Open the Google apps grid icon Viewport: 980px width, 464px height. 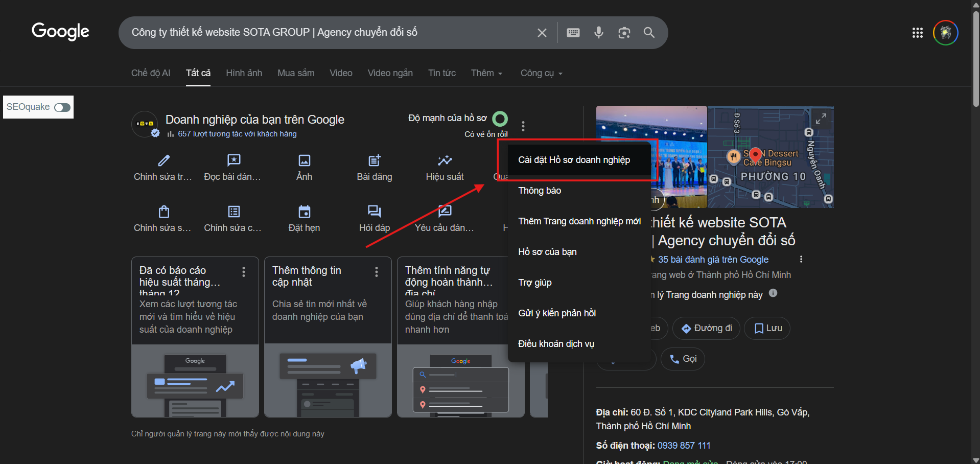pos(917,32)
